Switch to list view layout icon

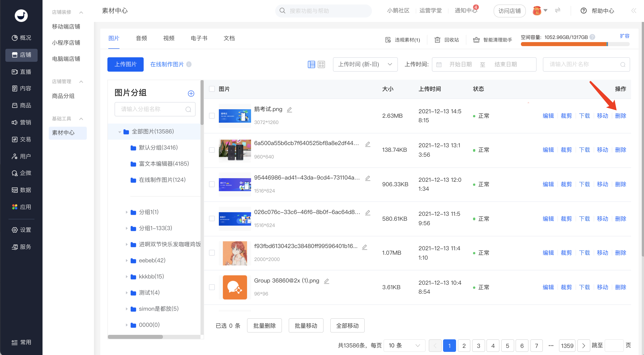click(x=311, y=64)
